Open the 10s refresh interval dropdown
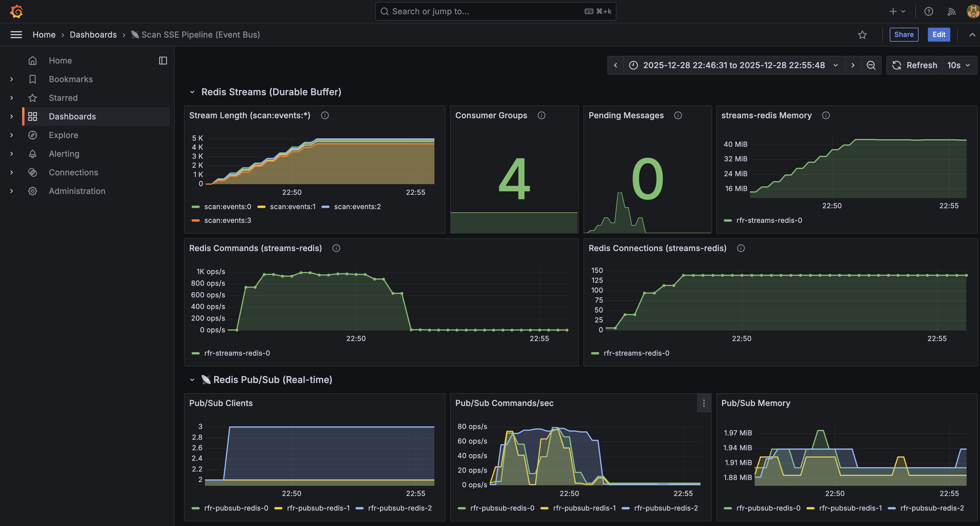The image size is (980, 526). tap(958, 65)
